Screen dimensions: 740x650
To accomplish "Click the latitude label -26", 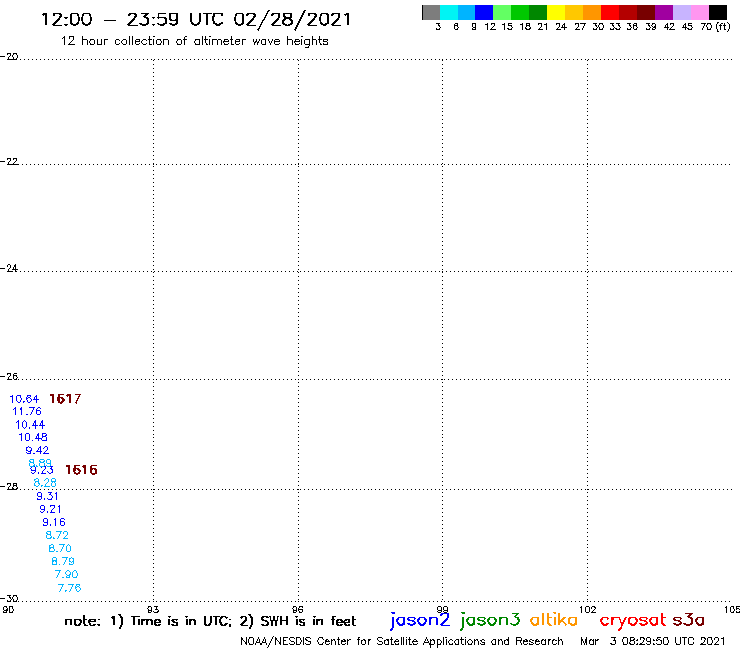I will [x=9, y=377].
